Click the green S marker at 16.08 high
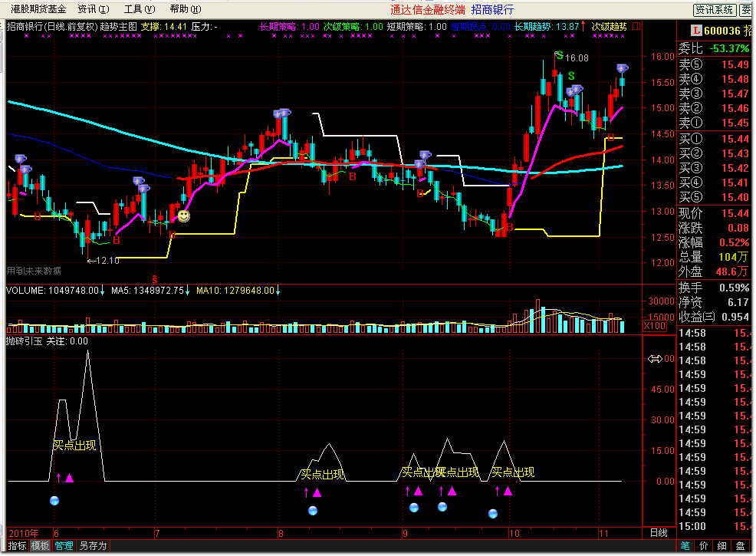The image size is (756, 556). [x=559, y=55]
